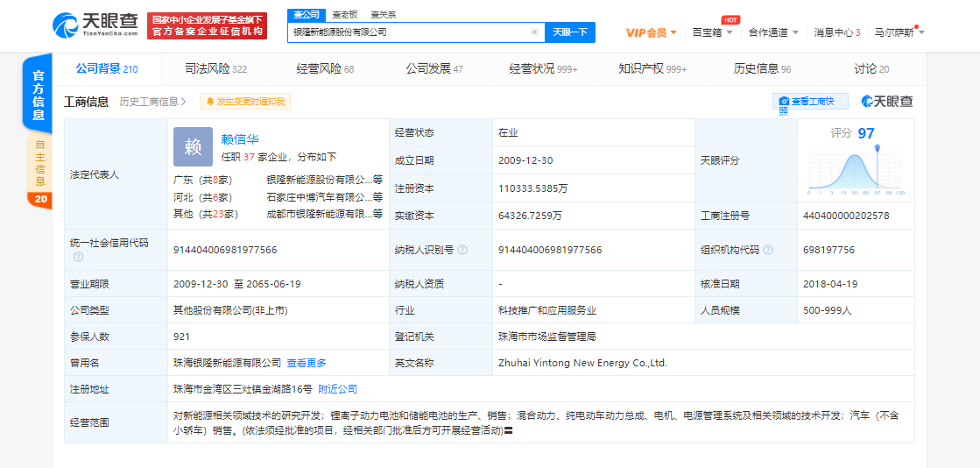Click the paid-in capital value 64326.7259万
The width and height of the screenshot is (980, 468).
[530, 216]
